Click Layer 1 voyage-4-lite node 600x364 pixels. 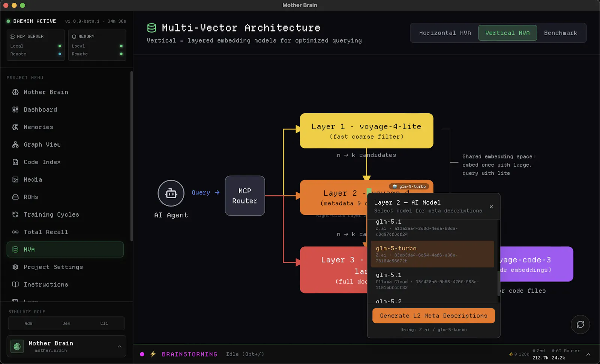tap(366, 131)
